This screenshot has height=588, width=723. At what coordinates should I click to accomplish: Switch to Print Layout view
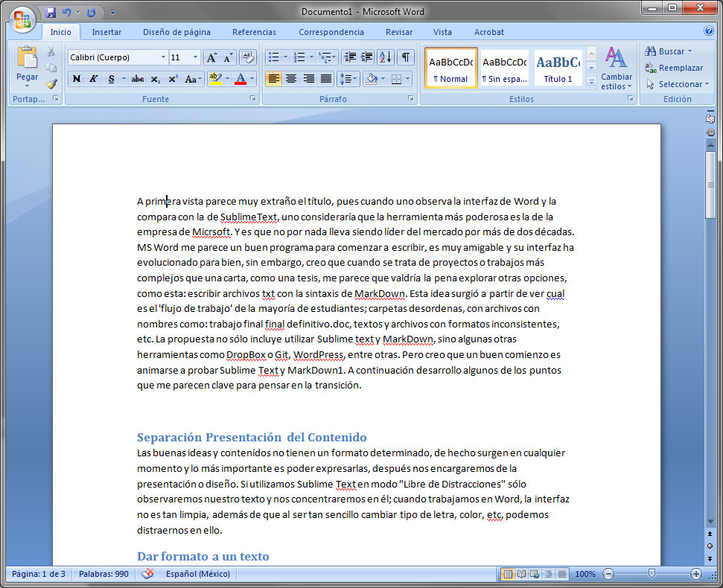508,574
